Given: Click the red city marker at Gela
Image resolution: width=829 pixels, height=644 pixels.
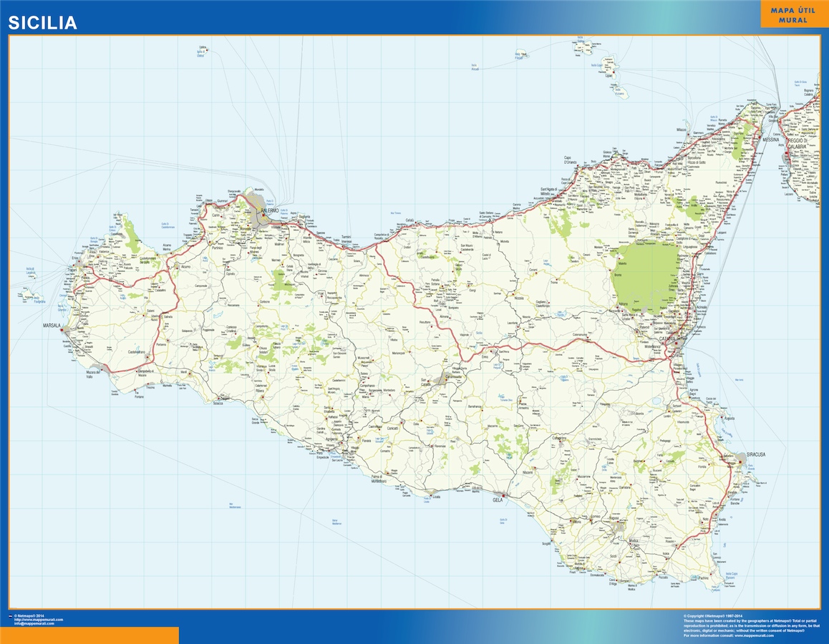Looking at the screenshot, I should (x=505, y=496).
